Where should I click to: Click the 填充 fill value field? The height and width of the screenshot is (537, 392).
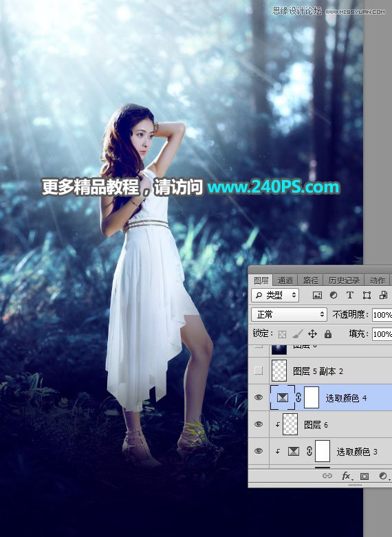(382, 334)
